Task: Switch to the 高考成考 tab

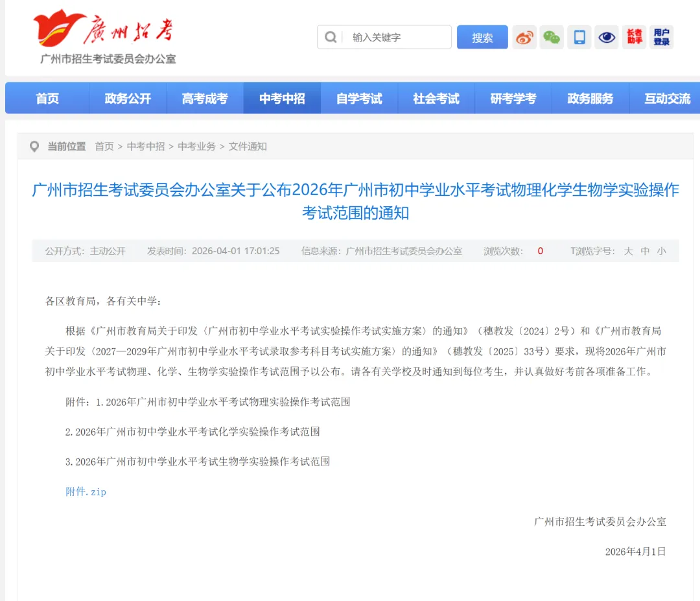Action: click(x=205, y=98)
